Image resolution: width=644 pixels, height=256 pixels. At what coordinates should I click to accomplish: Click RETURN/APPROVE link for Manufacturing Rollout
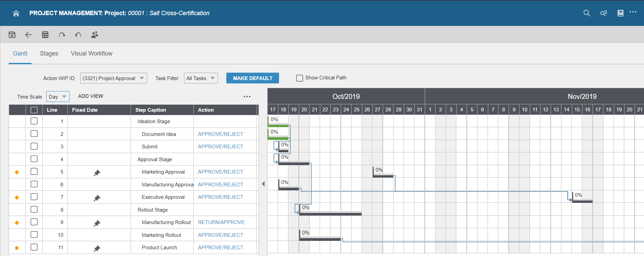click(x=221, y=222)
